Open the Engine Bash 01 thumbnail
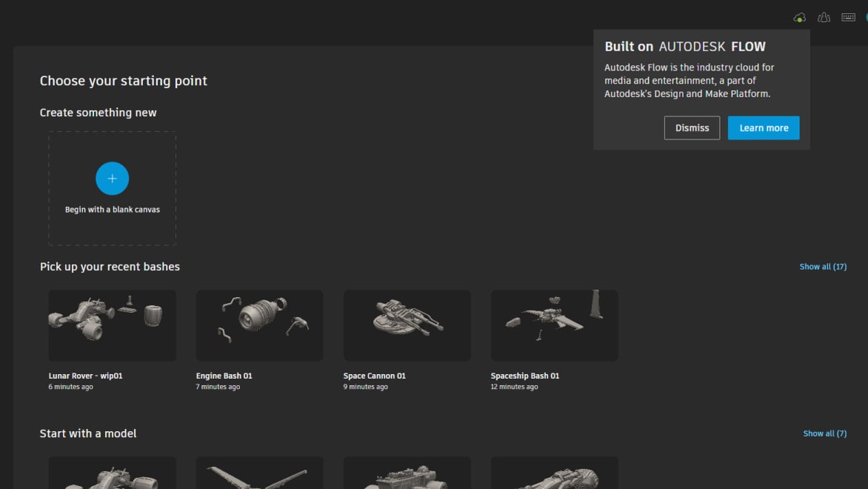 [260, 326]
